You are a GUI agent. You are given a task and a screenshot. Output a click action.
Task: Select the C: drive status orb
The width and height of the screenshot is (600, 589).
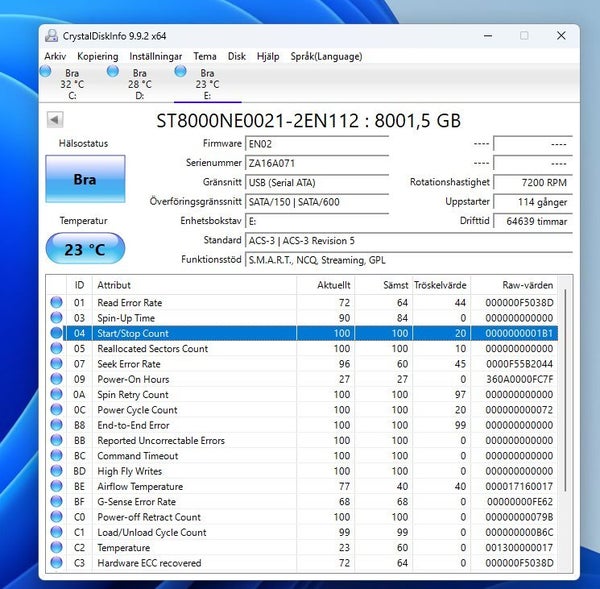click(x=46, y=71)
